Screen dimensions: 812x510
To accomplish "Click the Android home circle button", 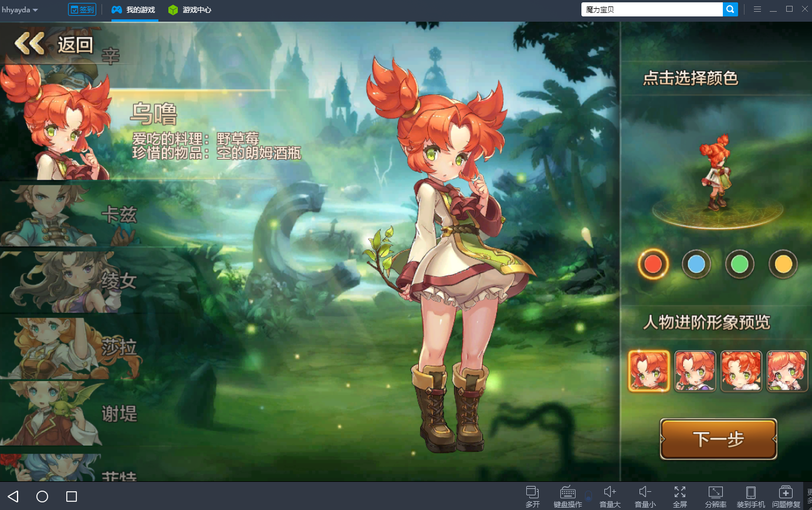I will 42,497.
